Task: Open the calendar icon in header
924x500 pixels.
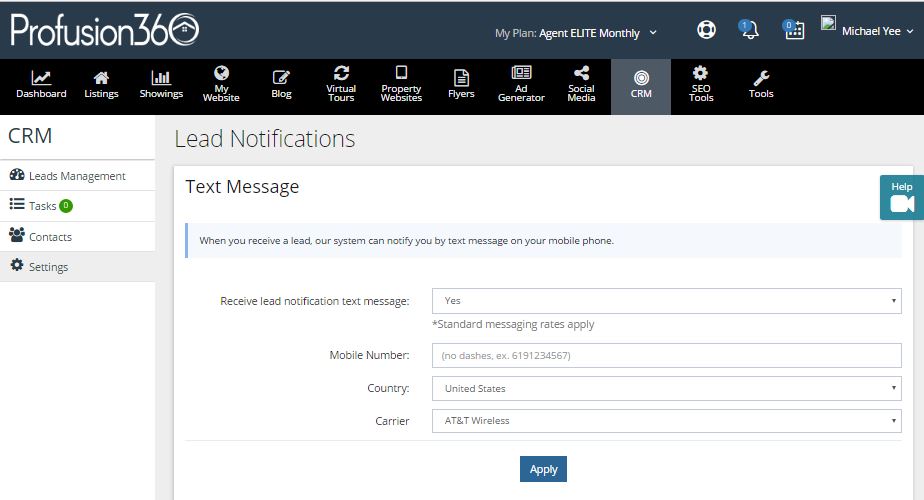Action: coord(794,29)
